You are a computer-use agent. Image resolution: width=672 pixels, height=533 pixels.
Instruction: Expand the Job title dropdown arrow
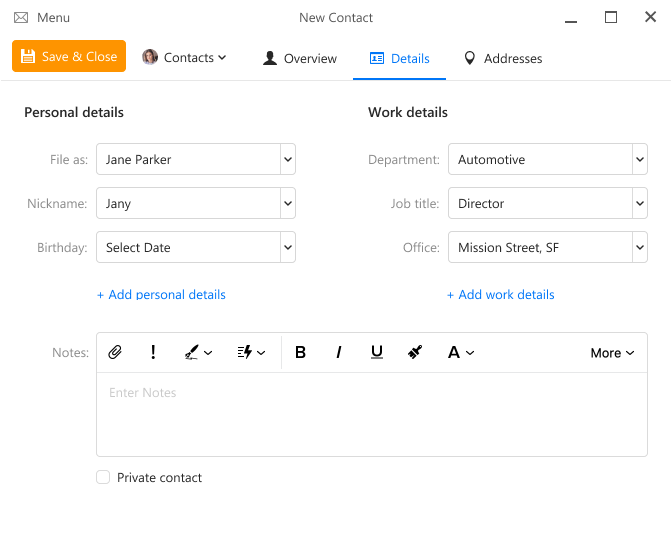(640, 203)
